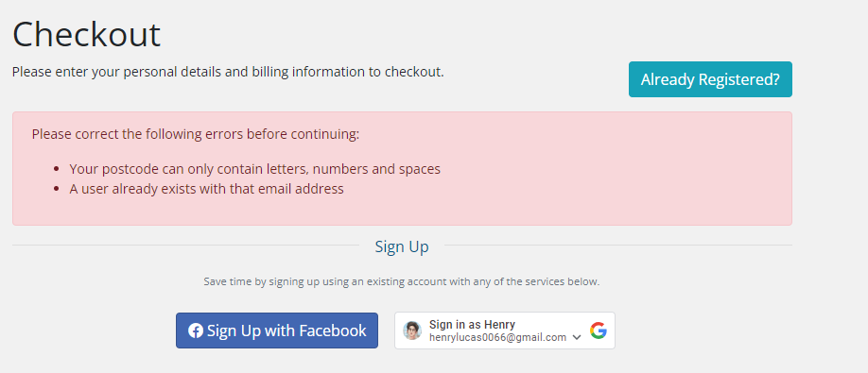
Task: Click the Google 'G' logo
Action: [x=599, y=331]
